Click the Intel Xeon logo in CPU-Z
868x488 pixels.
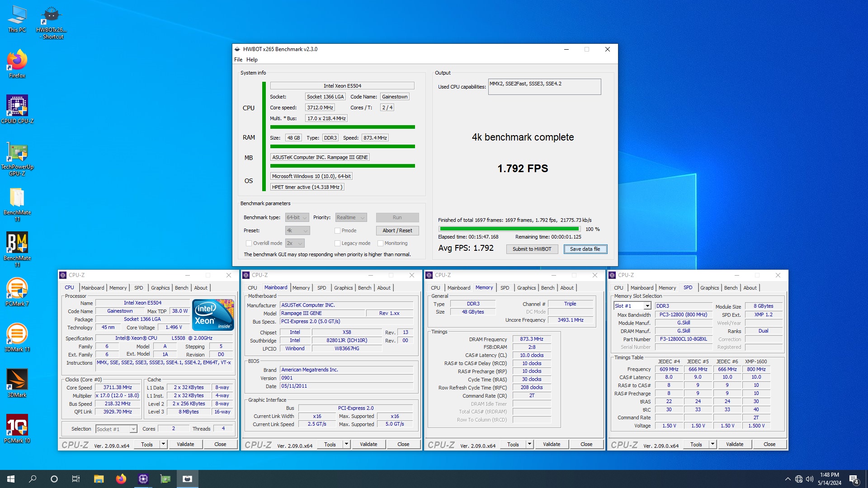[213, 314]
